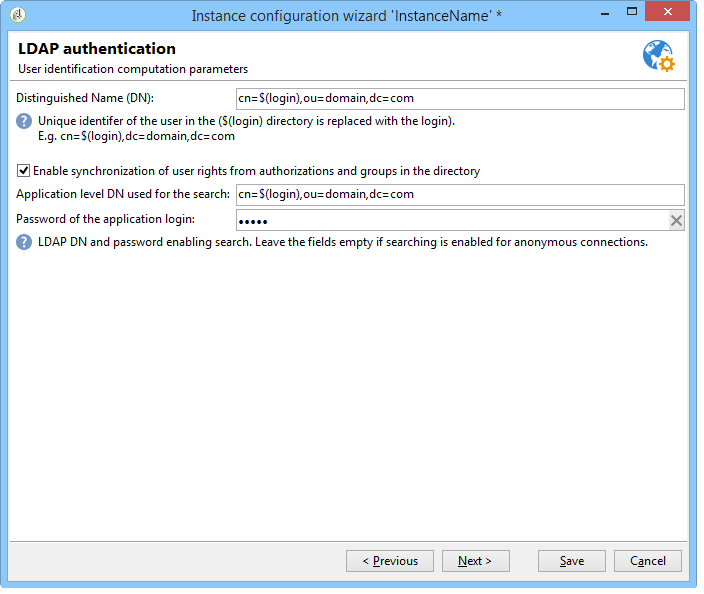Maximize the wizard window

(x=632, y=12)
